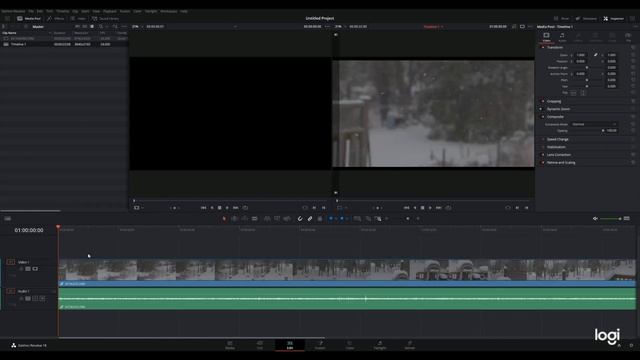Open the Help menu

tap(184, 11)
